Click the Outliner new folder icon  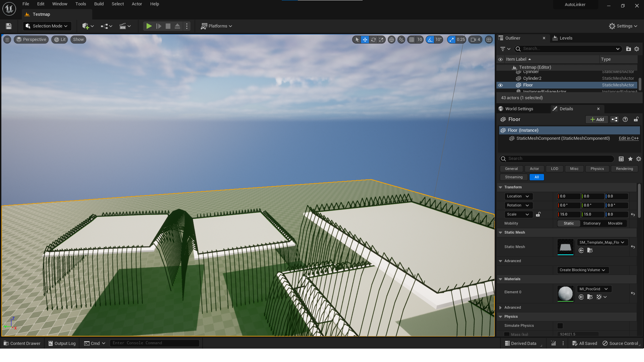click(629, 49)
